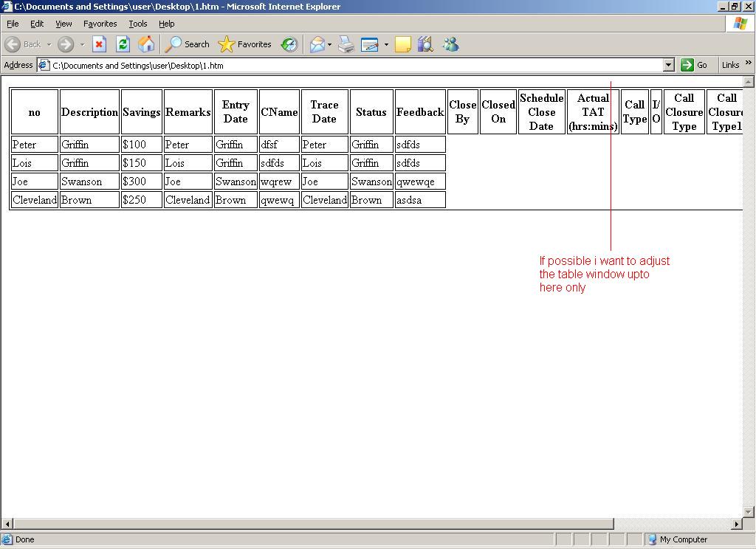The width and height of the screenshot is (756, 549).
Task: Click the "CName" column header
Action: [279, 112]
